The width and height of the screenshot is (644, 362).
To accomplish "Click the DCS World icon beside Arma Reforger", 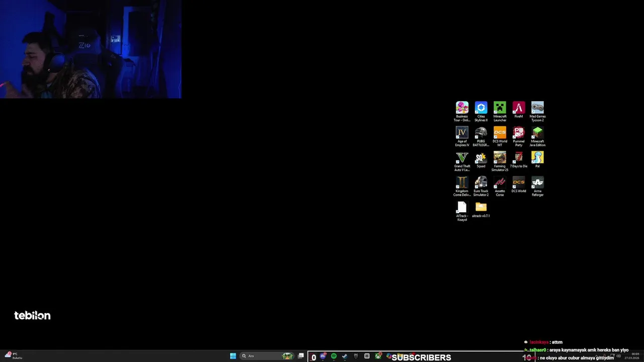I will pos(519,185).
